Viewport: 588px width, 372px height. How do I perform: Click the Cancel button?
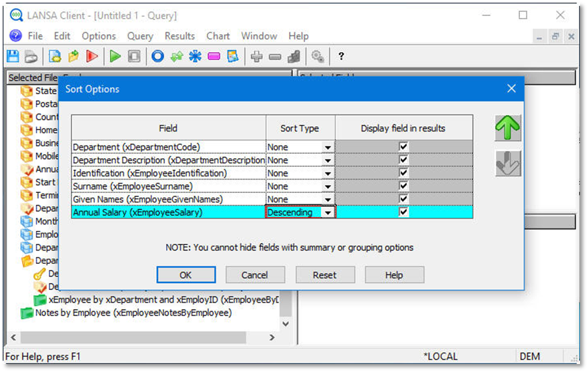click(255, 274)
